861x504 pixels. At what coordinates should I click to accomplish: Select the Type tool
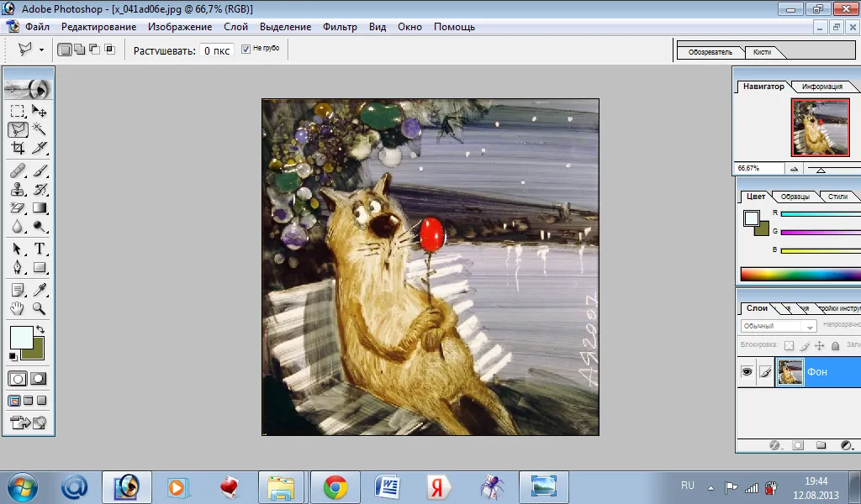(39, 249)
